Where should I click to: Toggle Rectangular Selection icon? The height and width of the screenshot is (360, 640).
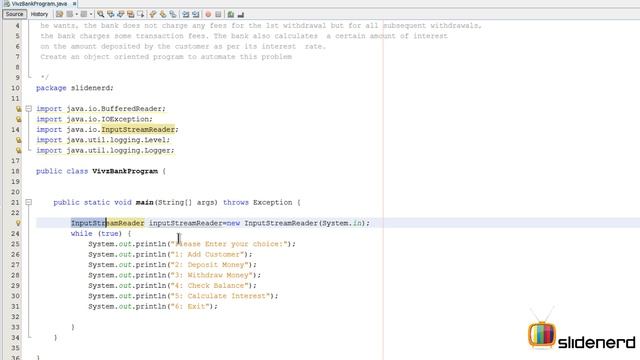[x=140, y=14]
